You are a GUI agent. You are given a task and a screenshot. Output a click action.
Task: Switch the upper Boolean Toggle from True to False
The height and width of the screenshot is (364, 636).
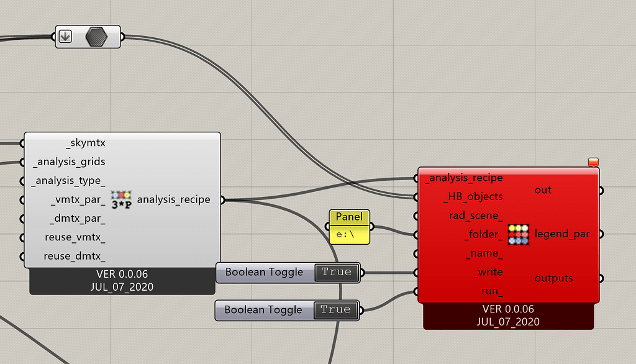coord(336,272)
